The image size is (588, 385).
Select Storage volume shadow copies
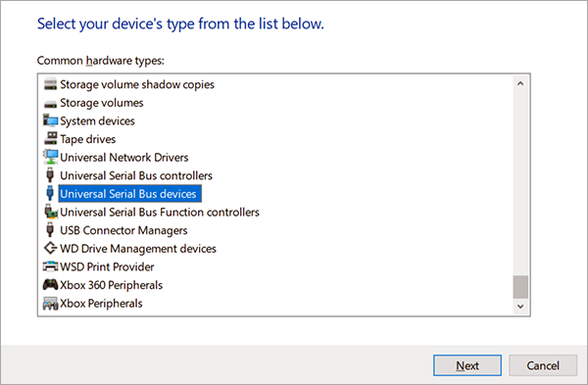tap(137, 84)
